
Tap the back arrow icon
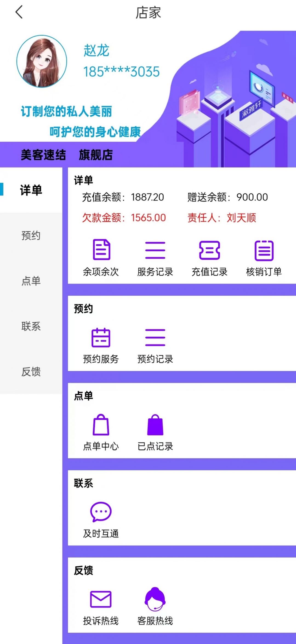point(19,12)
